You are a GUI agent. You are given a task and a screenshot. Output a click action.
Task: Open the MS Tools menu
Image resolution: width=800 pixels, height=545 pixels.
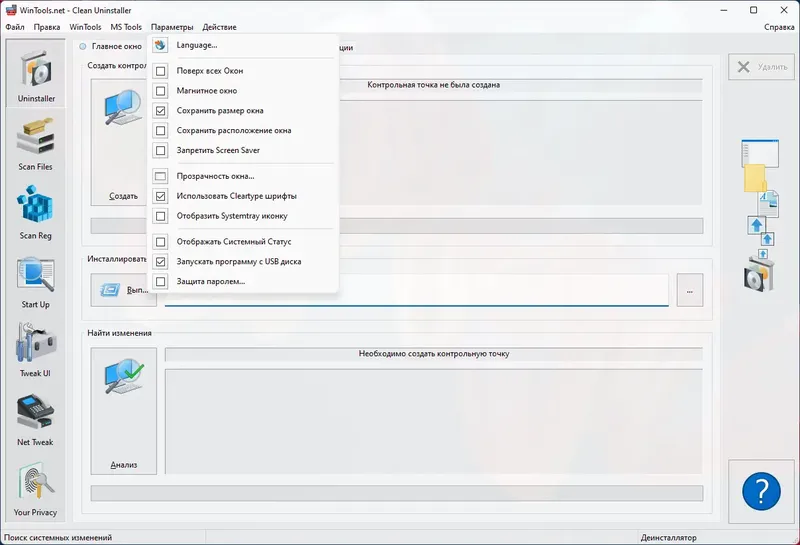tap(126, 27)
